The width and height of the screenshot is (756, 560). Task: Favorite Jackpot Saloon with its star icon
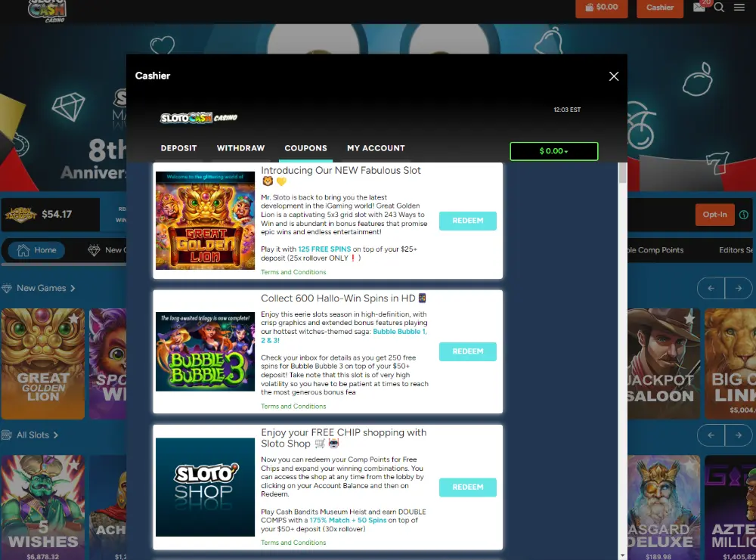[689, 318]
